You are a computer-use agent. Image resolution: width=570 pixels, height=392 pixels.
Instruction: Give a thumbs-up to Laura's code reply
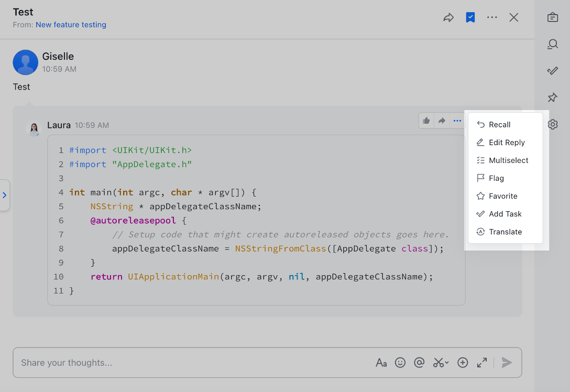[426, 121]
